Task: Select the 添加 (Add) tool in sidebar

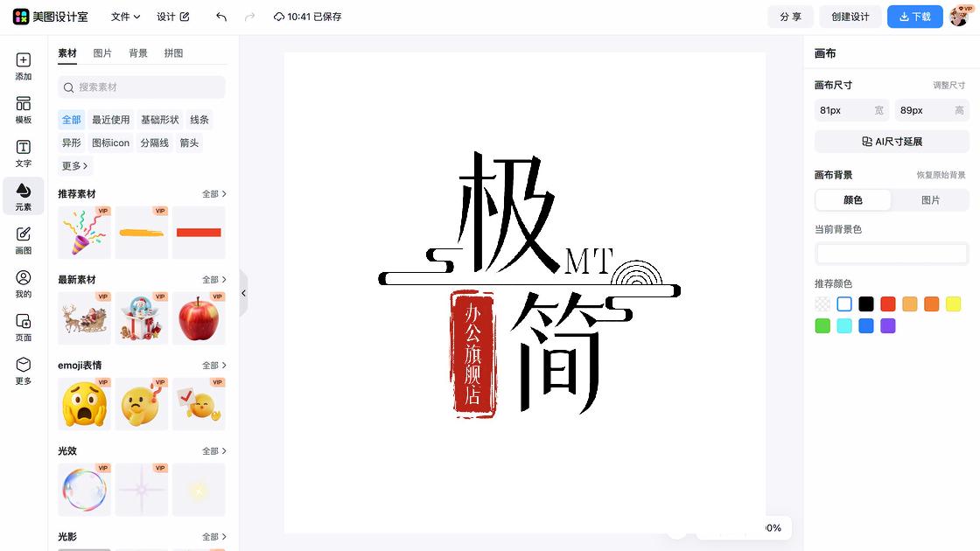Action: pos(23,66)
